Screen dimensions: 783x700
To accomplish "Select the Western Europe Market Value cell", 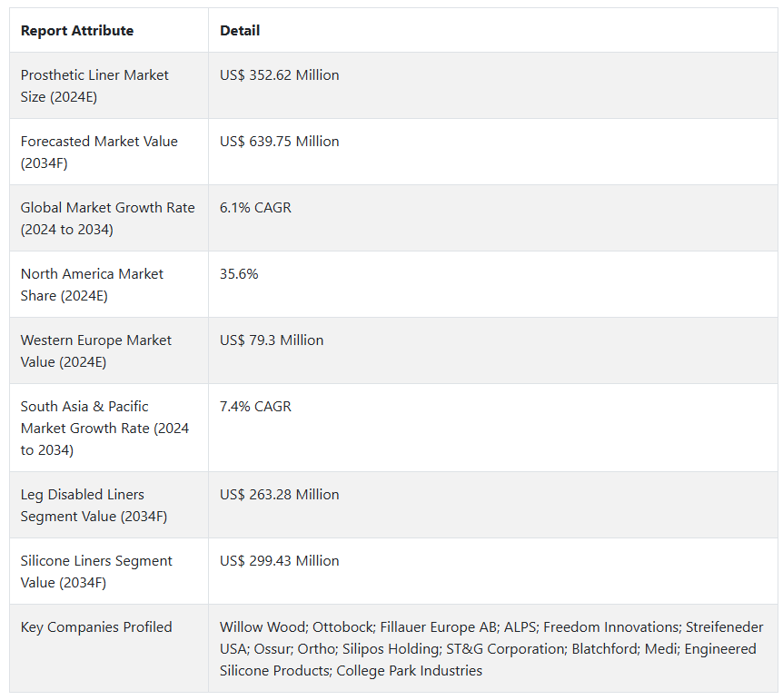I will pyautogui.click(x=95, y=350).
